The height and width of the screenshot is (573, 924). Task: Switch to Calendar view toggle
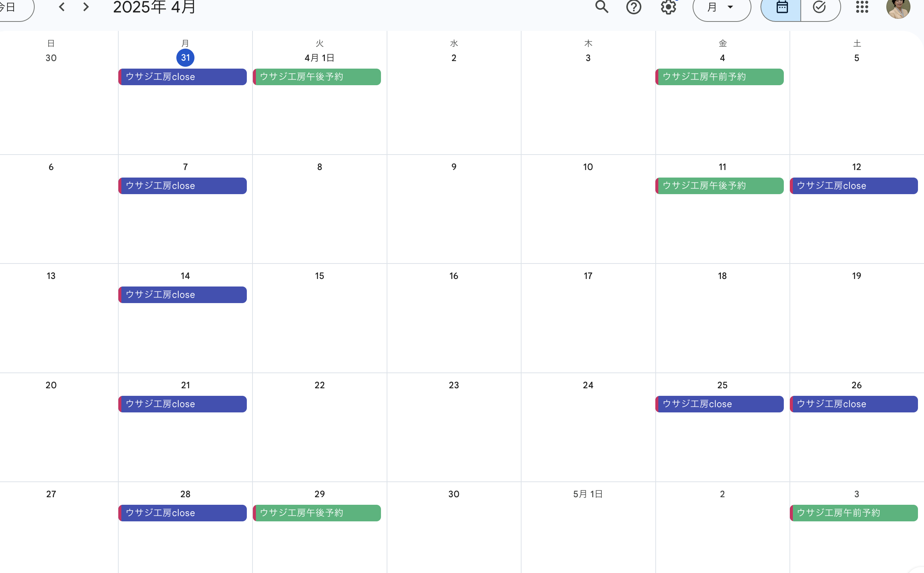click(781, 7)
